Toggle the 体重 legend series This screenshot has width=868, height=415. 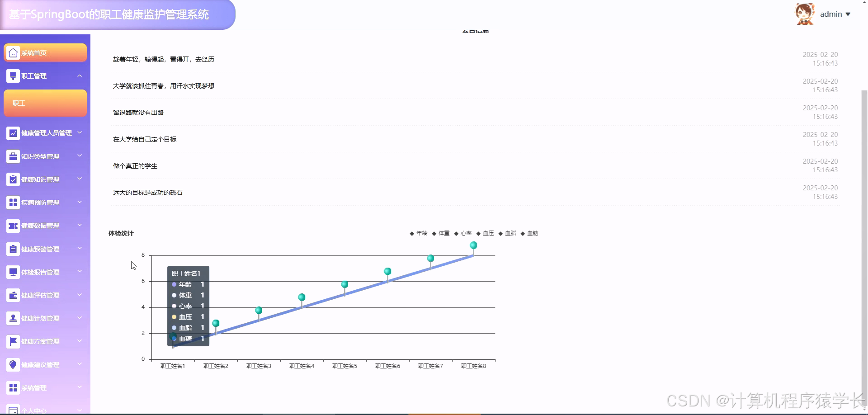[440, 233]
